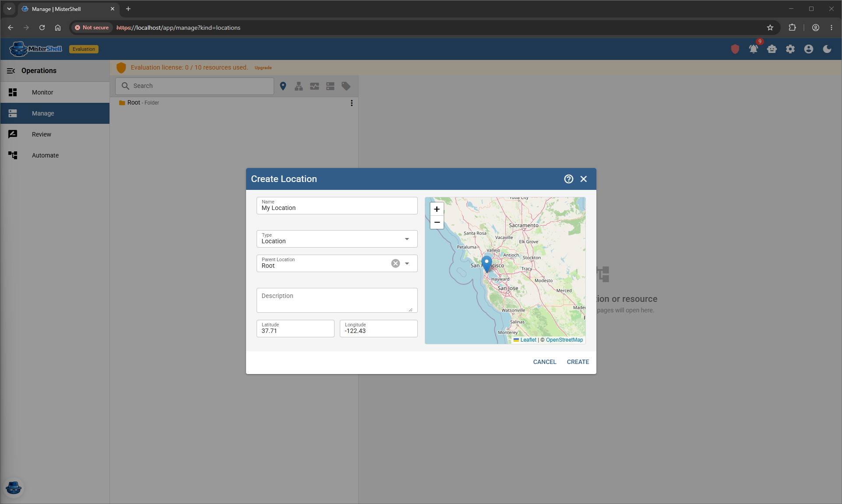Click the hierarchy tree filter icon
This screenshot has width=842, height=504.
(x=299, y=86)
